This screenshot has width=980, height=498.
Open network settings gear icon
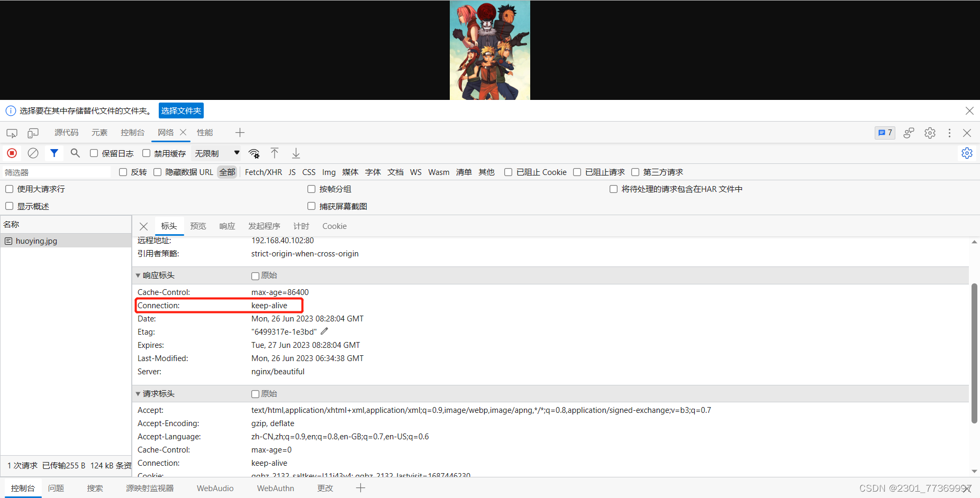coord(967,153)
